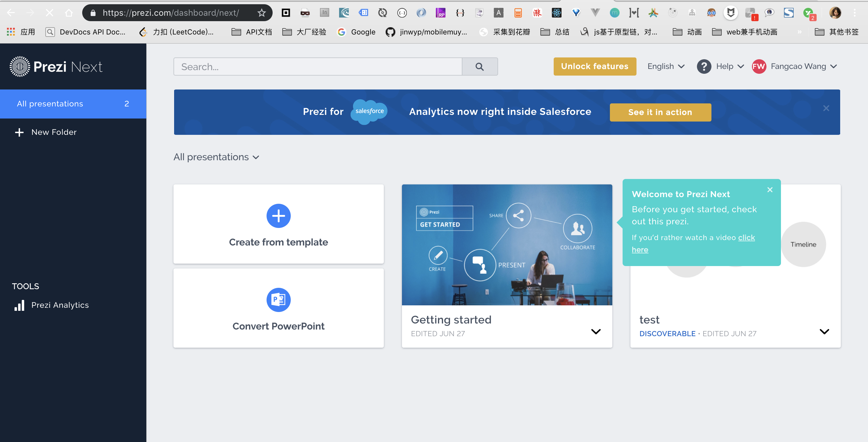Click the Help question mark icon

point(704,67)
